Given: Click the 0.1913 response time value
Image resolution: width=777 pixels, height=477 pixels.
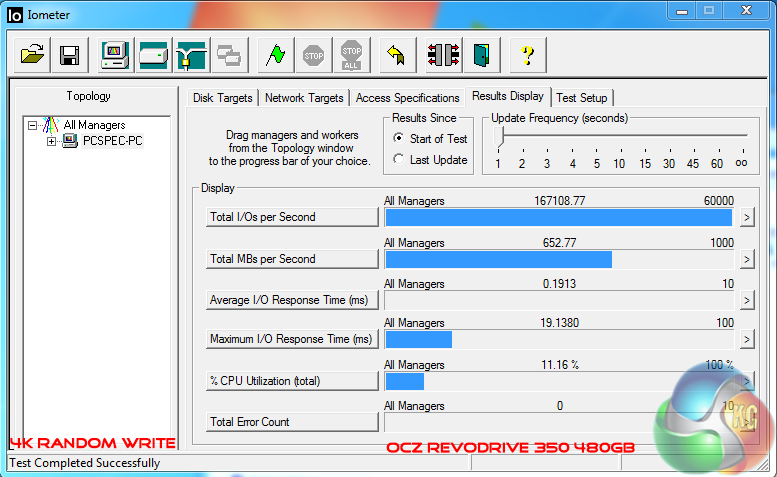Looking at the screenshot, I should 559,284.
